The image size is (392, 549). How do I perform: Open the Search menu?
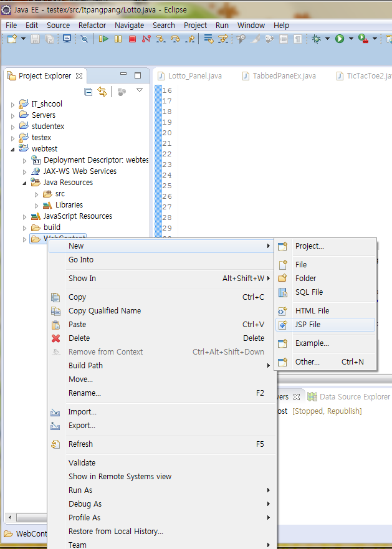click(164, 25)
